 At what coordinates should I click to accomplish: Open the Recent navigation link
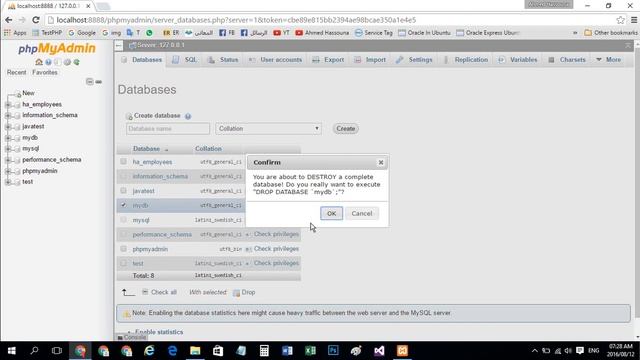(16, 72)
